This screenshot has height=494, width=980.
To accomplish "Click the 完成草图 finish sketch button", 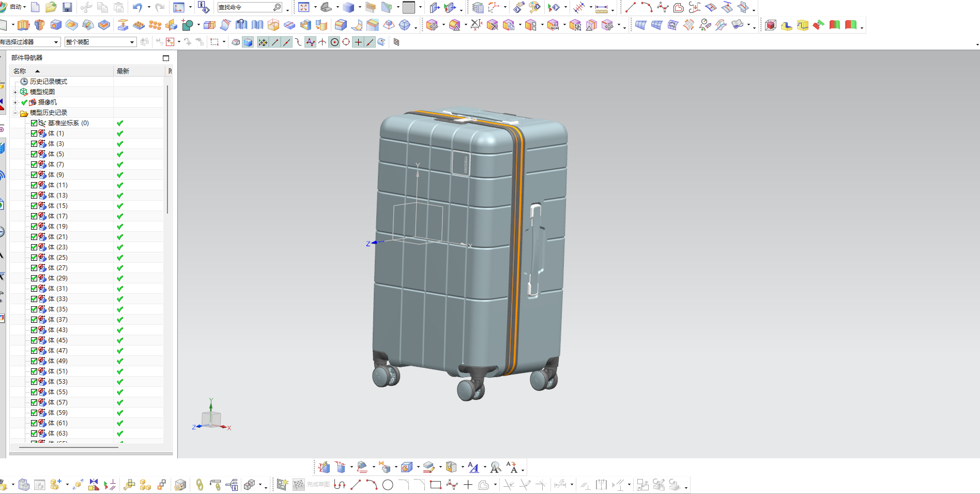I will 312,485.
